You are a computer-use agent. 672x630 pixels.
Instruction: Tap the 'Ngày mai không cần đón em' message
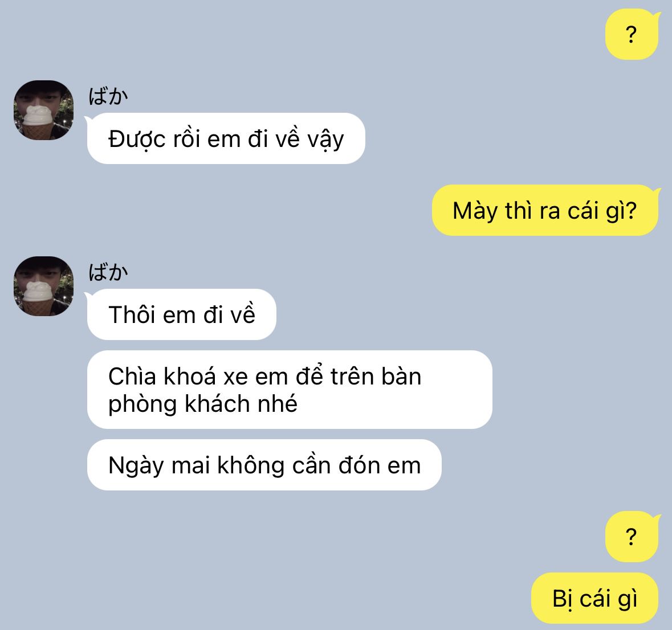click(264, 465)
